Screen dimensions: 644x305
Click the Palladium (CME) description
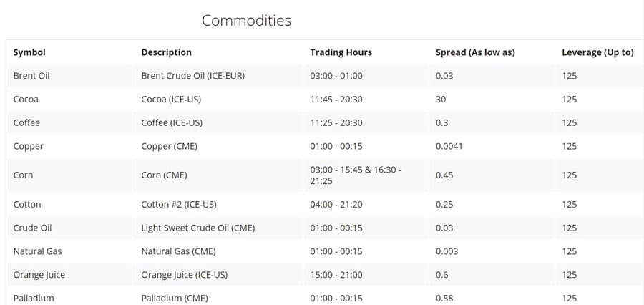(x=175, y=298)
